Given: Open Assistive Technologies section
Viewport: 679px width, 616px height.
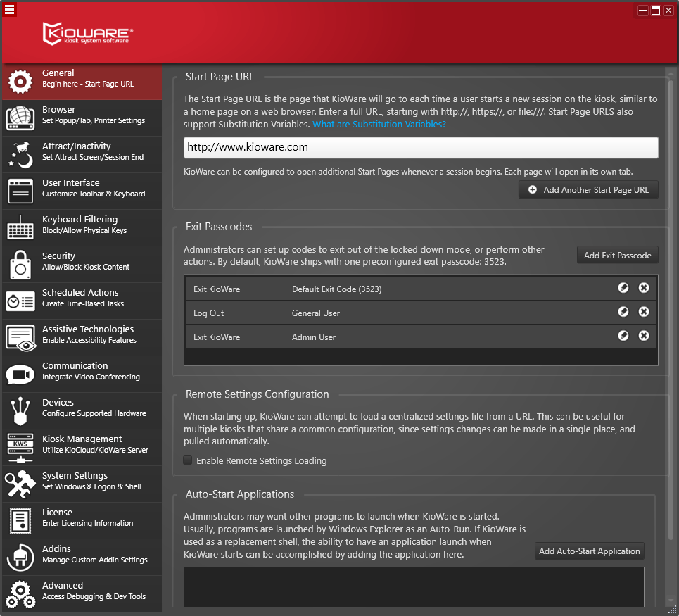Looking at the screenshot, I should coord(82,338).
